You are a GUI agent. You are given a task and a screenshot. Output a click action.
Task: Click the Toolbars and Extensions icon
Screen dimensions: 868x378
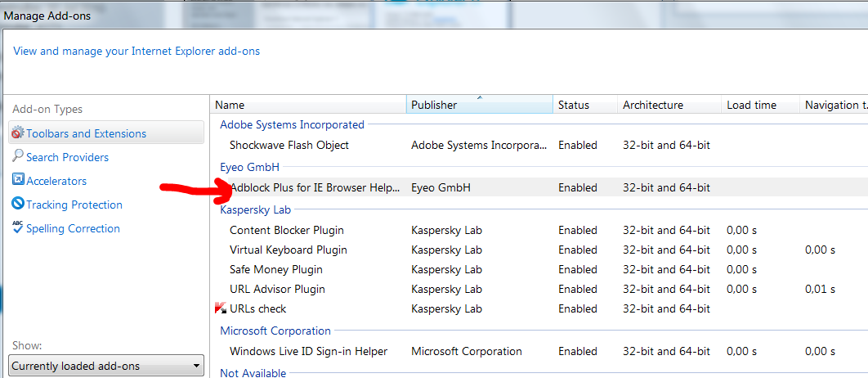tap(18, 133)
